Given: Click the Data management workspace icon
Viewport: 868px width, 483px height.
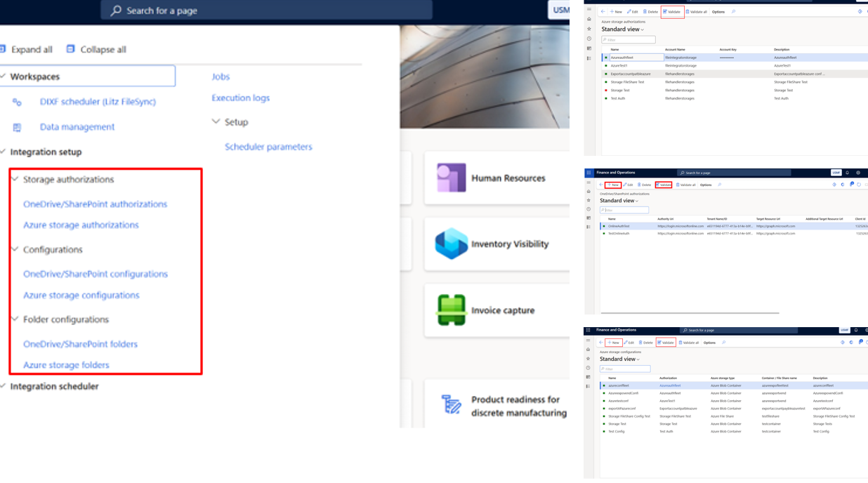Looking at the screenshot, I should coord(17,127).
